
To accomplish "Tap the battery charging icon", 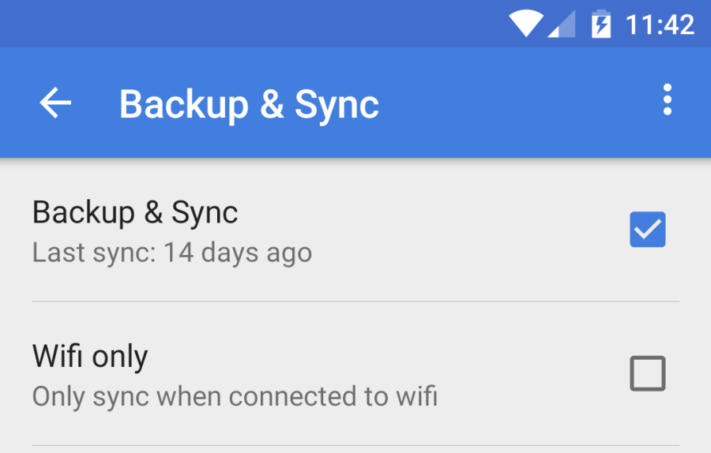I will [x=601, y=24].
